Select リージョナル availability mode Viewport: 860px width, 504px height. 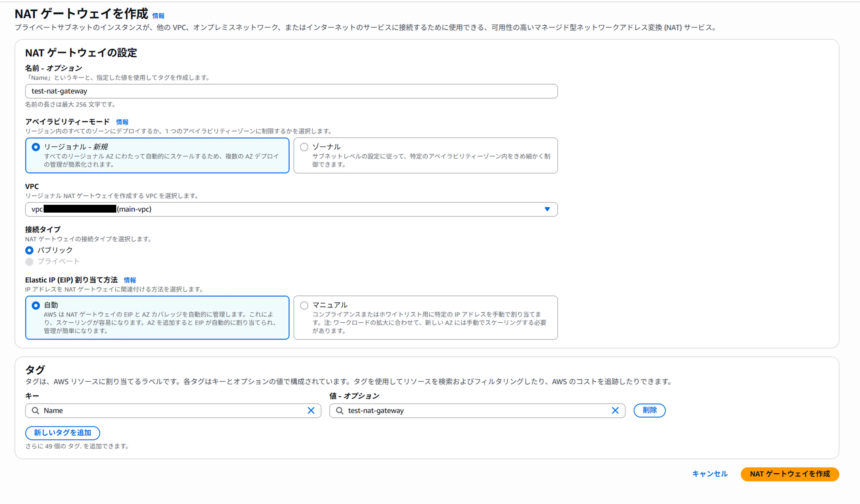coord(36,147)
